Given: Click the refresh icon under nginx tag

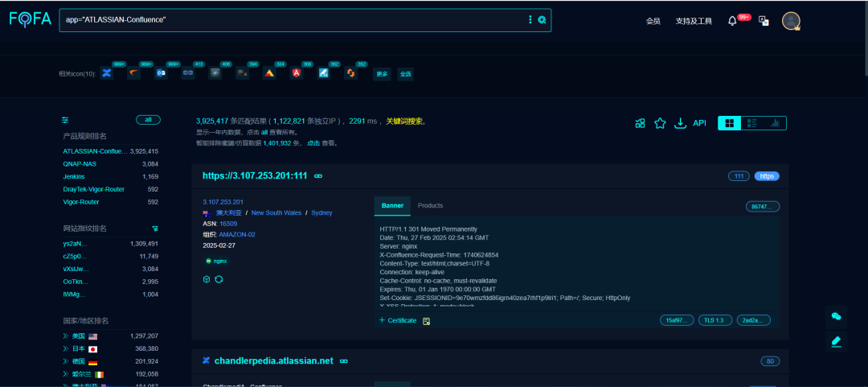Looking at the screenshot, I should pyautogui.click(x=219, y=279).
